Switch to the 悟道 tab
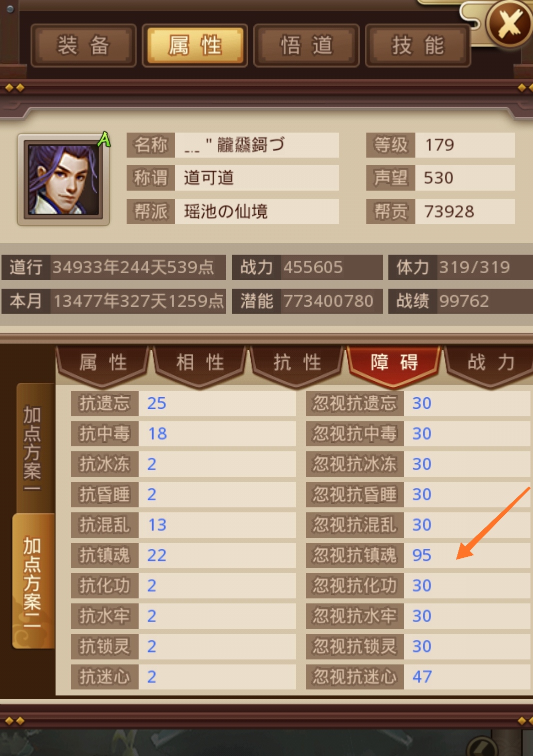 coord(307,46)
